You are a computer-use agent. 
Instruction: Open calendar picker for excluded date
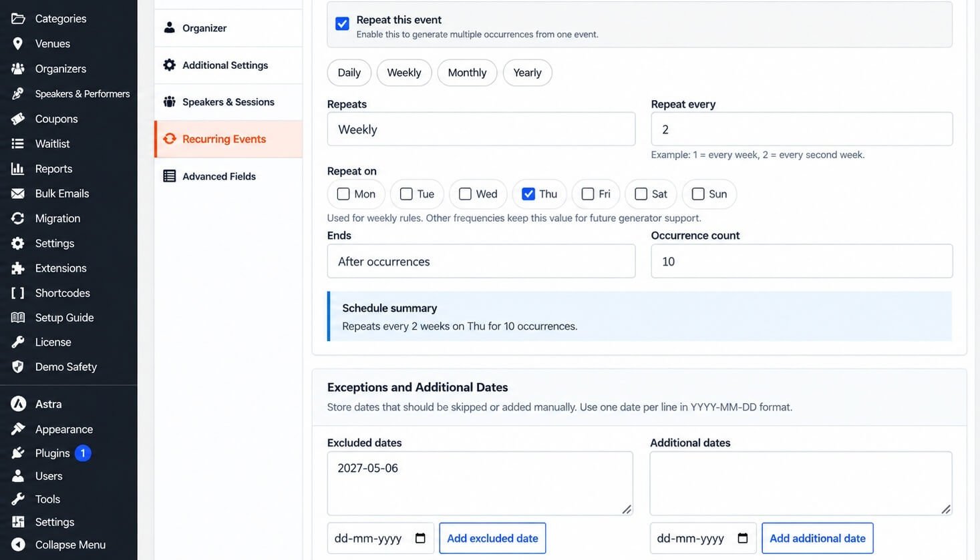coord(420,538)
